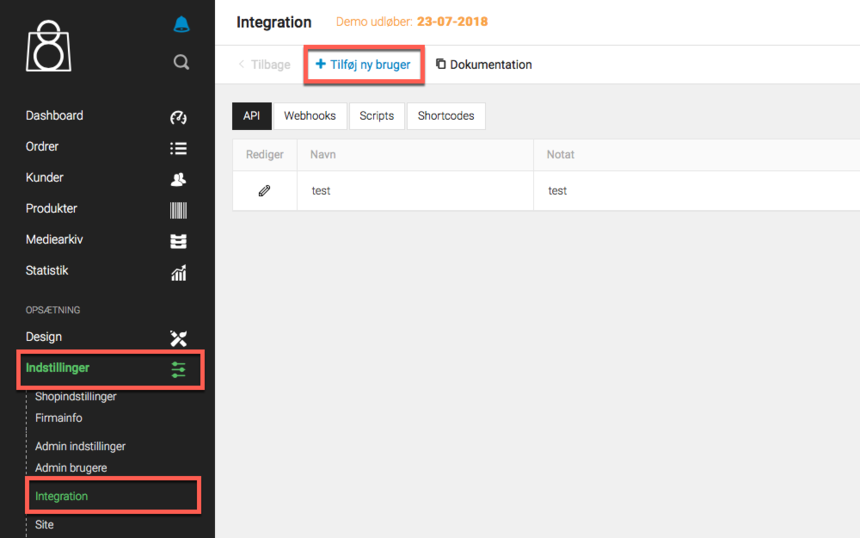860x538 pixels.
Task: Click the Kunder people icon
Action: coord(178,179)
